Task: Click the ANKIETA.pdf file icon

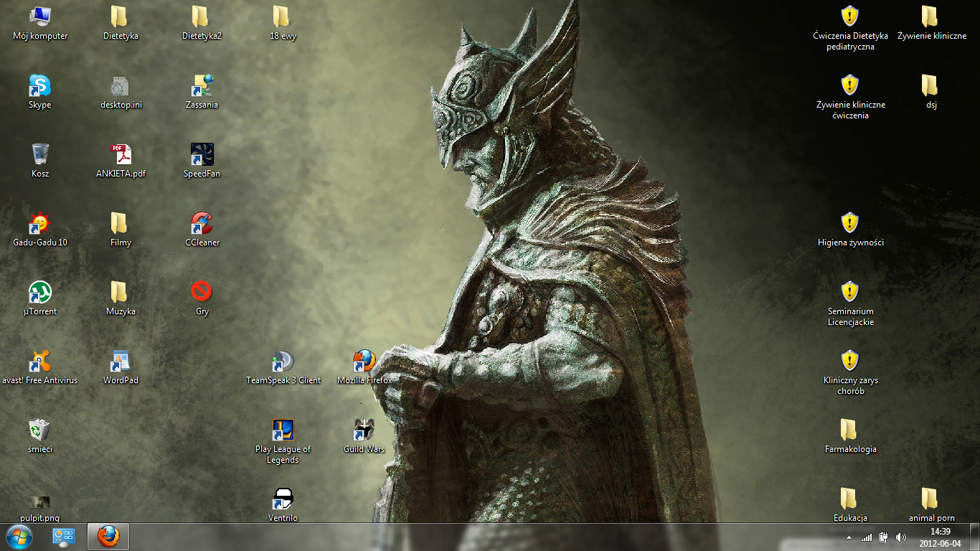Action: pyautogui.click(x=121, y=155)
